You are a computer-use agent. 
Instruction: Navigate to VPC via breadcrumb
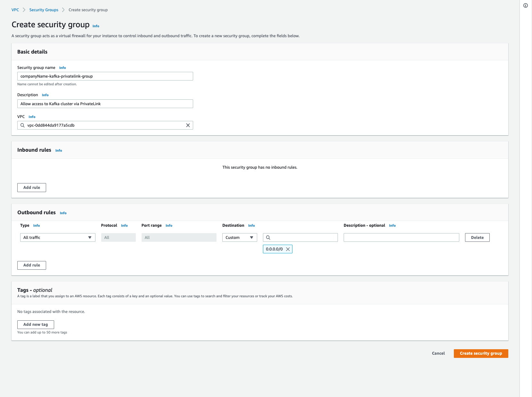[x=15, y=10]
